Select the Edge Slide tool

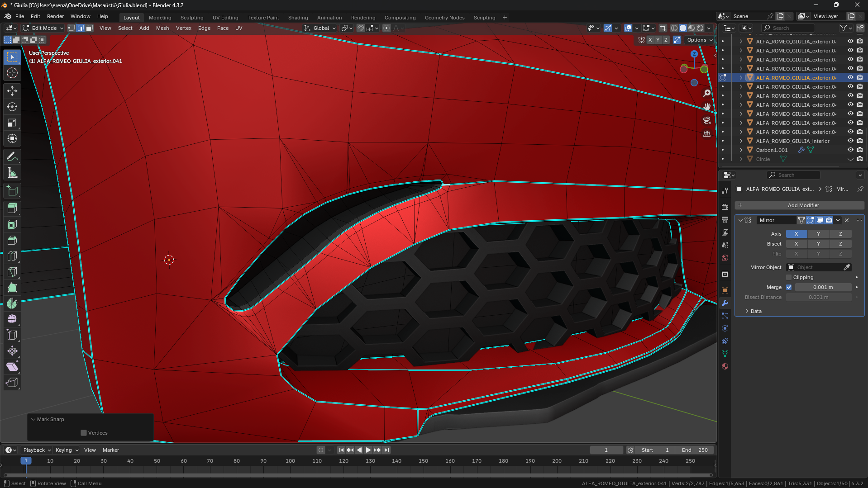[12, 335]
